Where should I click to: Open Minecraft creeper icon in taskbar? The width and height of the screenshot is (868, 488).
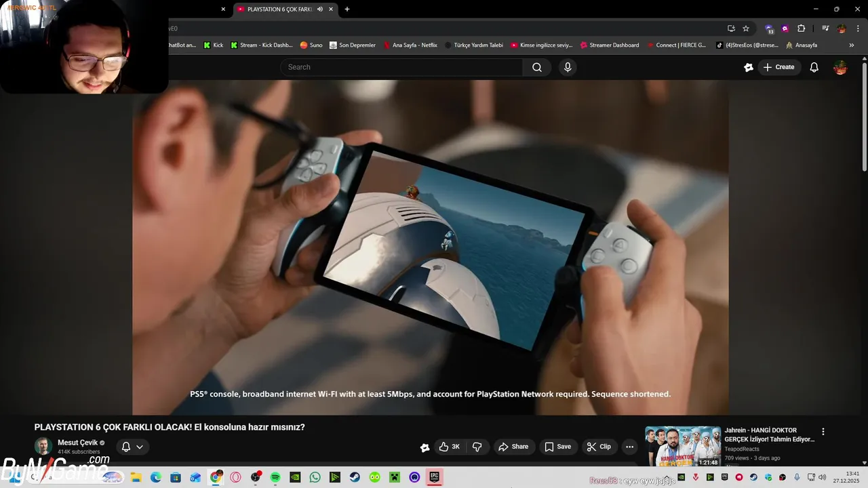tap(395, 477)
